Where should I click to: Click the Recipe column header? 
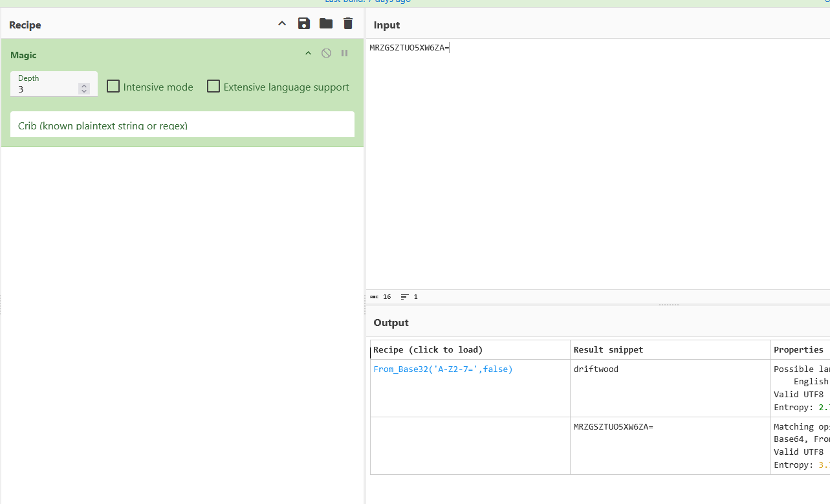point(428,350)
